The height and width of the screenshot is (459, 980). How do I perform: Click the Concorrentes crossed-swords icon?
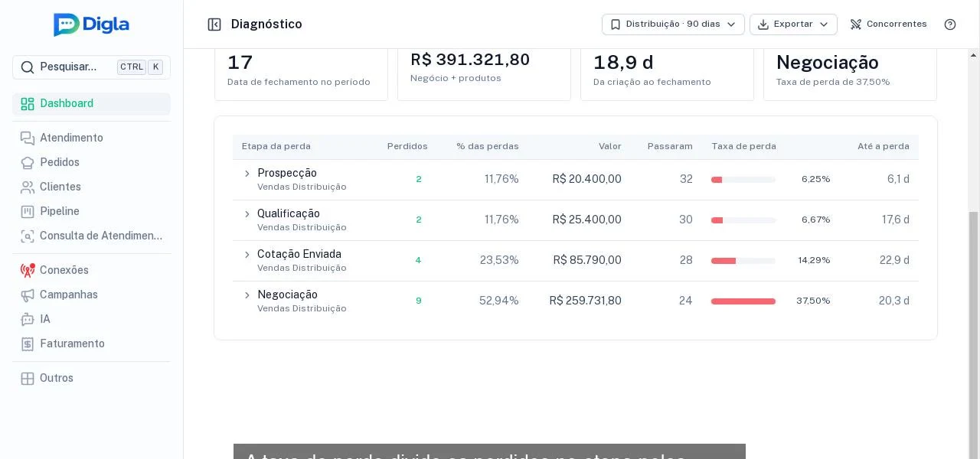coord(856,24)
